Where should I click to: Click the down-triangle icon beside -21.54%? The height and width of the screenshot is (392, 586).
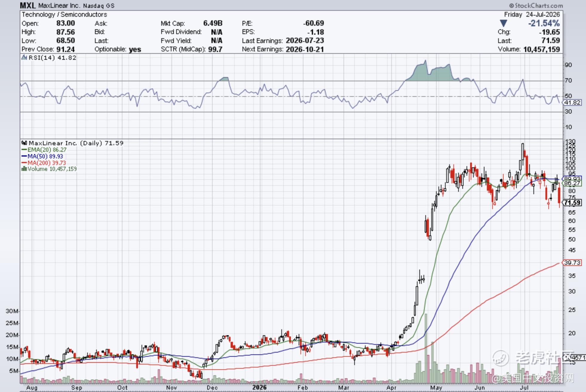pos(503,23)
